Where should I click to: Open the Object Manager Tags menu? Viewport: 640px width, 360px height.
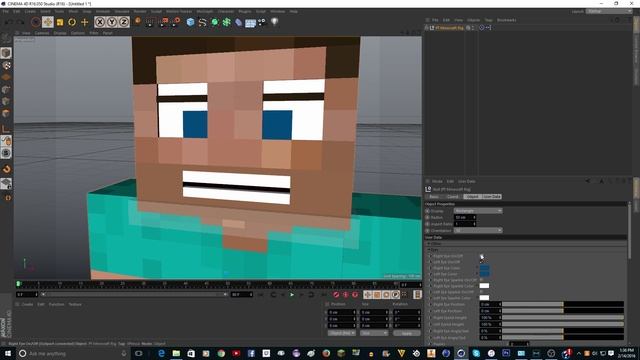(488, 20)
